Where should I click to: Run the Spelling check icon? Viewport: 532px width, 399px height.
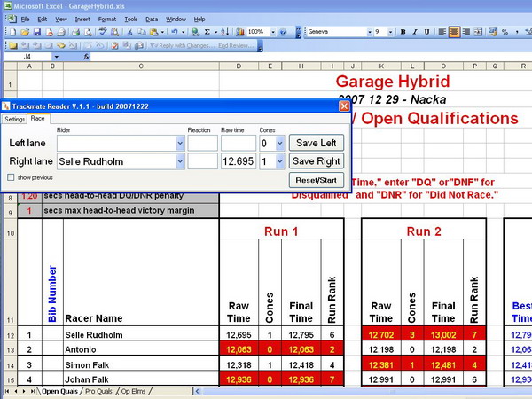(x=103, y=32)
